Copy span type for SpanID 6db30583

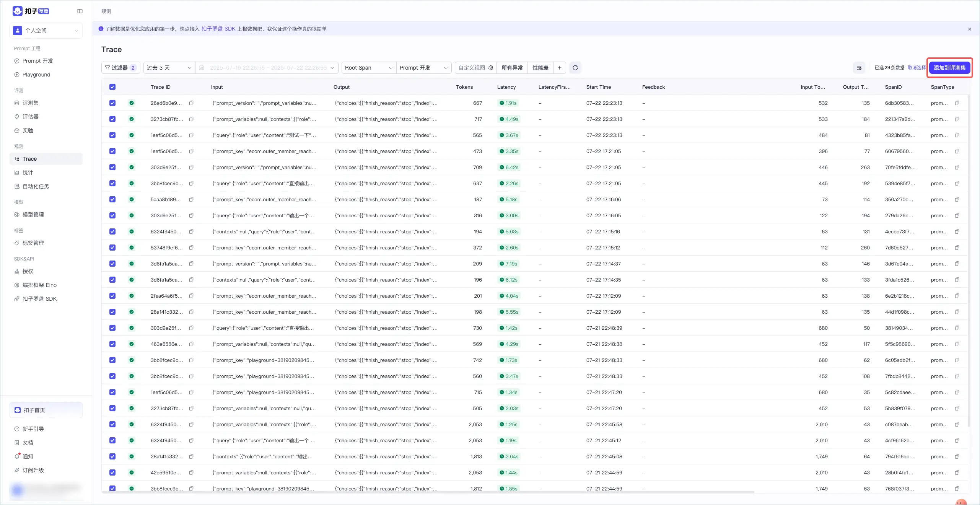click(x=957, y=103)
